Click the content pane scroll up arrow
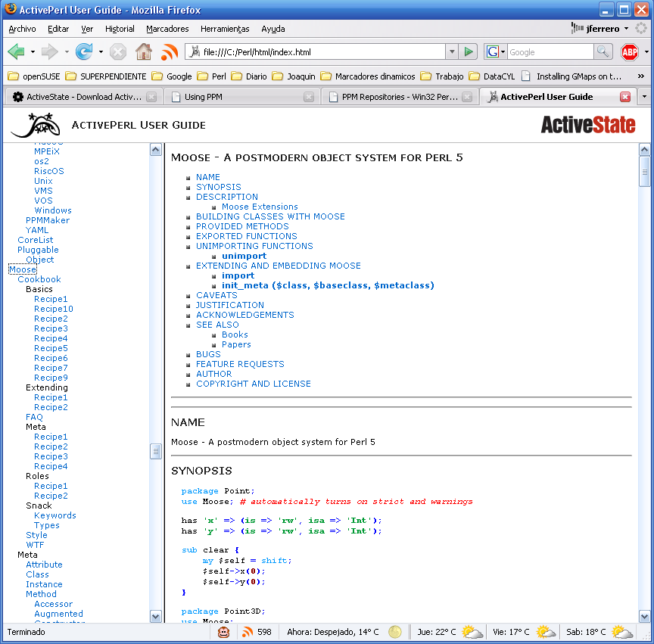 [644, 149]
